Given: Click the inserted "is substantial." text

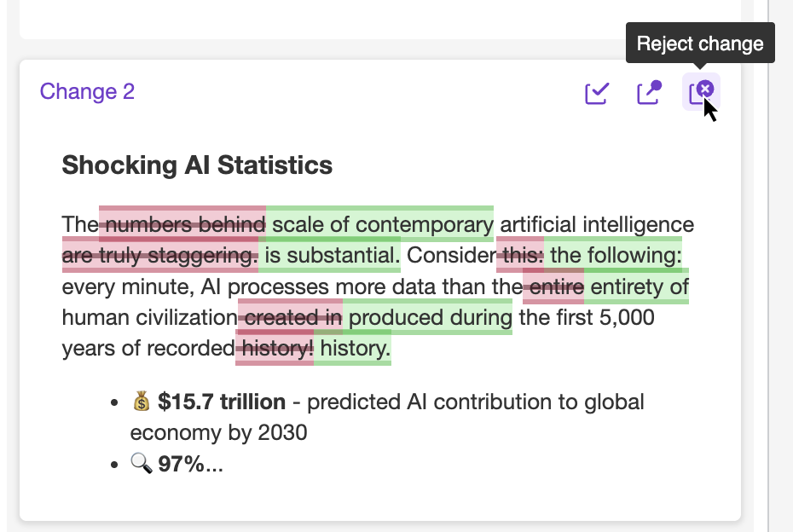Looking at the screenshot, I should (x=332, y=255).
